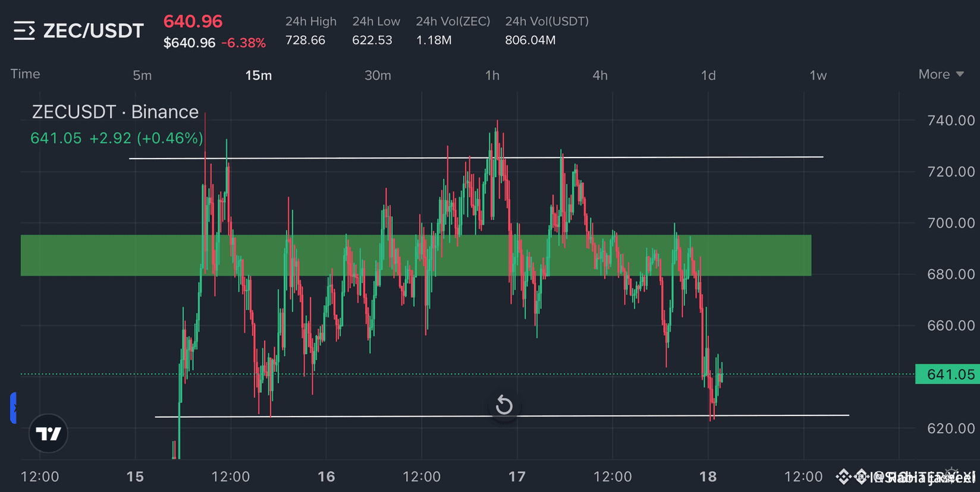The height and width of the screenshot is (492, 980).
Task: Select the 1w timeframe
Action: tap(818, 75)
